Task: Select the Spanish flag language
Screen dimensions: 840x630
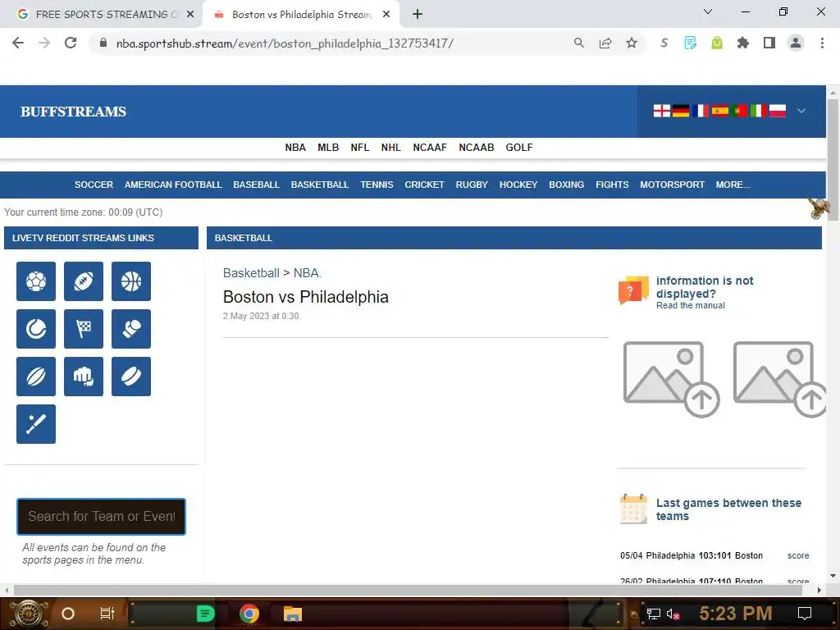Action: (x=720, y=111)
